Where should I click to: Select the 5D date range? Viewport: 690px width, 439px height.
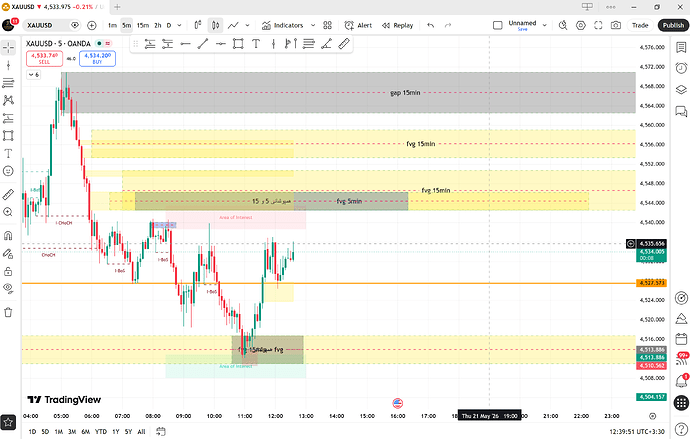pyautogui.click(x=45, y=432)
